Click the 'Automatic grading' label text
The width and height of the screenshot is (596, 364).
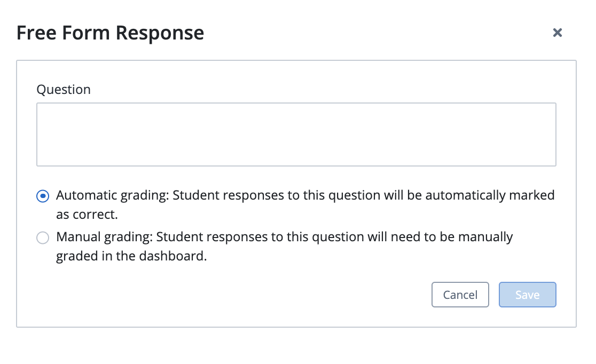click(x=111, y=195)
